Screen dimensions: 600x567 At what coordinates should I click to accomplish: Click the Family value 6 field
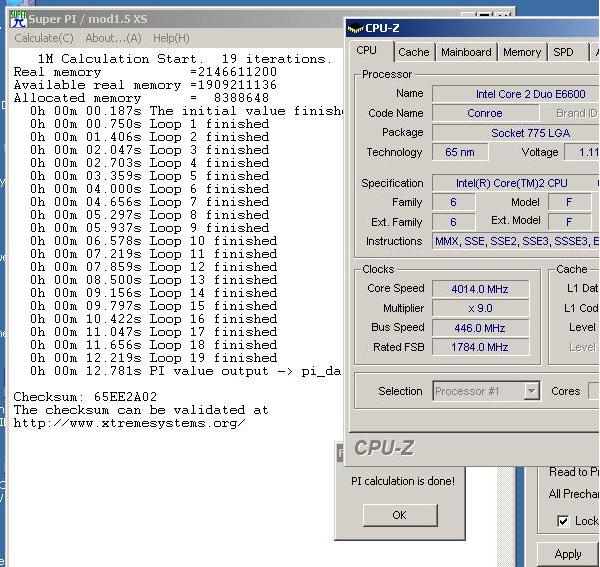click(453, 202)
